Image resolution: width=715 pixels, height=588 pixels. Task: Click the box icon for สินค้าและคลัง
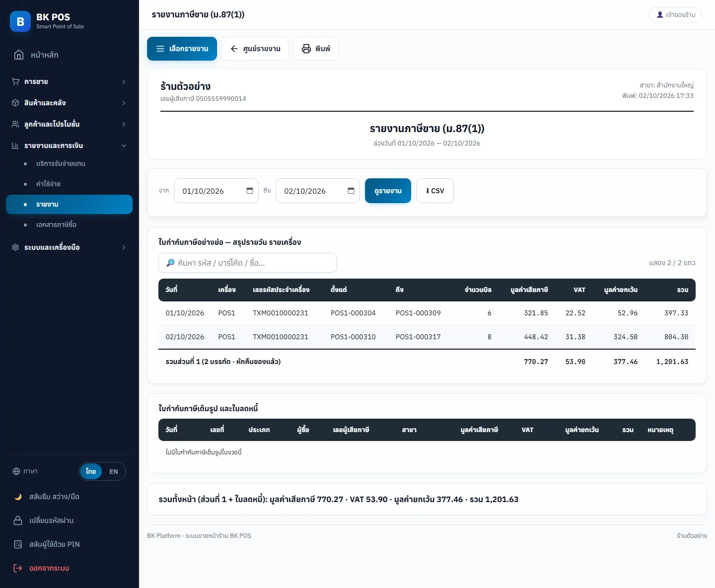pos(15,103)
